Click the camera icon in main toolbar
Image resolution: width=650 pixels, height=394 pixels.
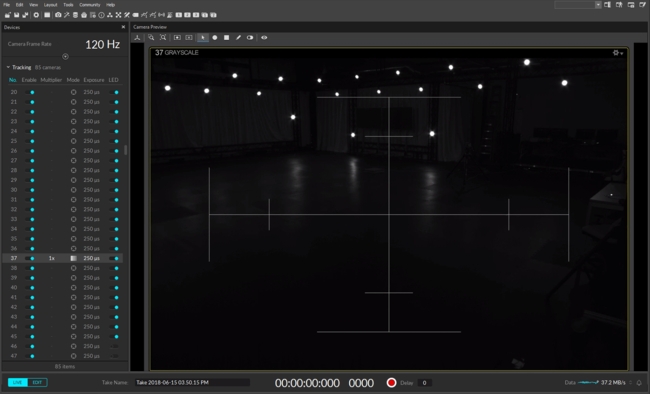click(58, 15)
